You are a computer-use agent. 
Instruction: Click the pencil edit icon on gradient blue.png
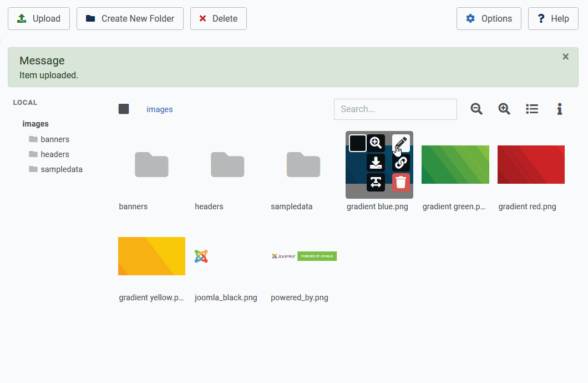[401, 143]
